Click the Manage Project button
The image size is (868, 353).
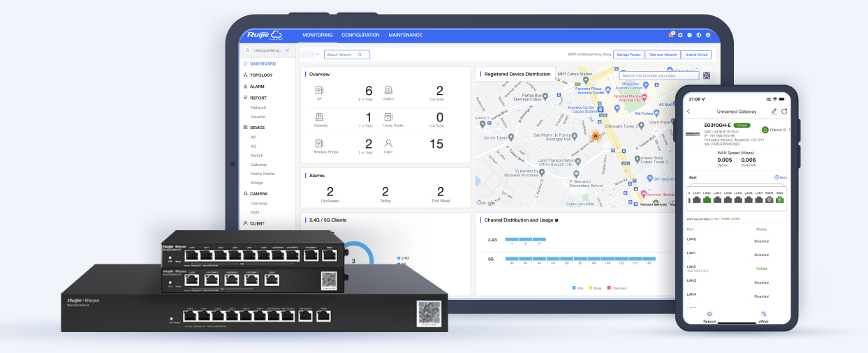click(x=628, y=54)
